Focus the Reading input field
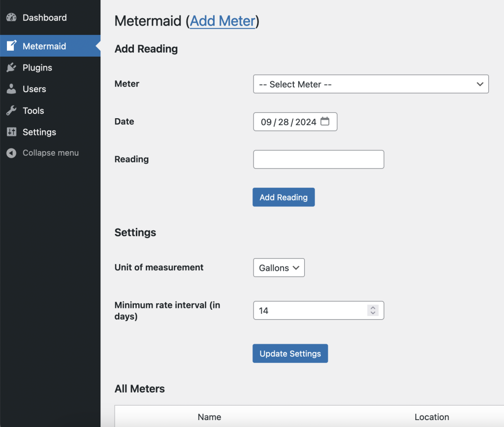 coord(318,160)
